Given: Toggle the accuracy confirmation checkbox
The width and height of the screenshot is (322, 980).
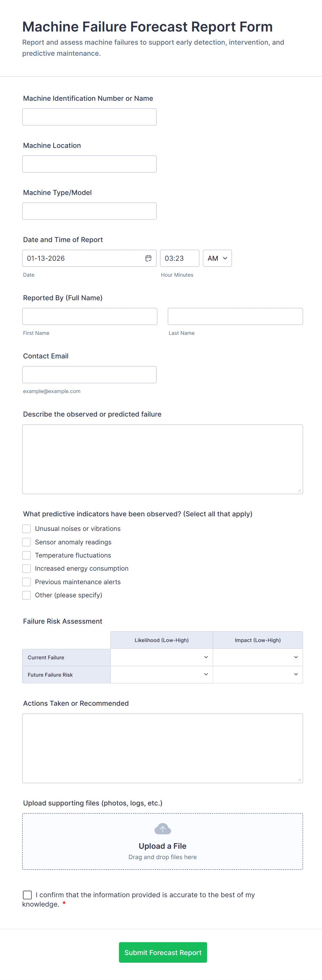Looking at the screenshot, I should [27, 895].
